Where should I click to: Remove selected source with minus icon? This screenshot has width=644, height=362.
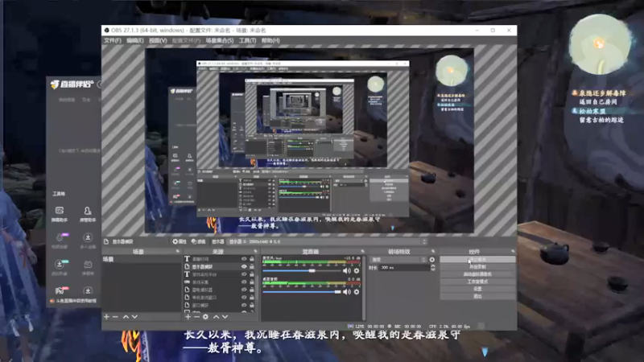[x=196, y=317]
